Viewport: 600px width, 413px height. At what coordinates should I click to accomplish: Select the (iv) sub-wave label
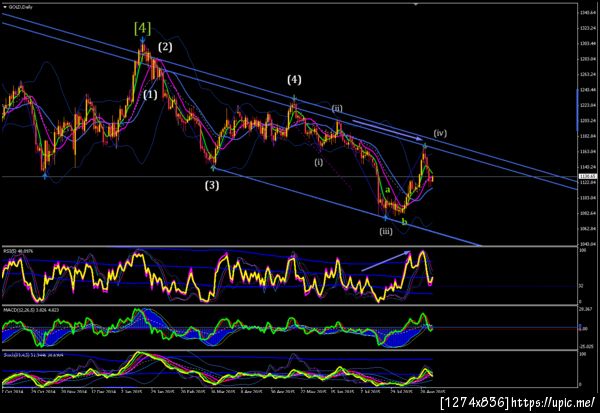pyautogui.click(x=440, y=133)
